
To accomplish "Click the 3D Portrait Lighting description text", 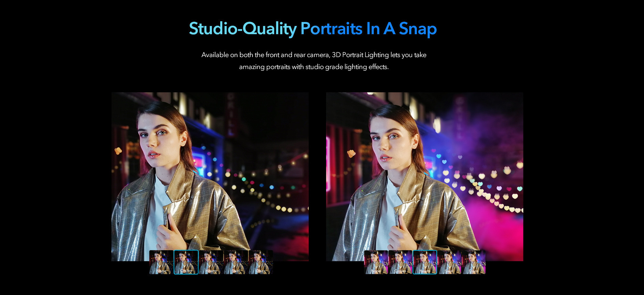I will click(313, 61).
